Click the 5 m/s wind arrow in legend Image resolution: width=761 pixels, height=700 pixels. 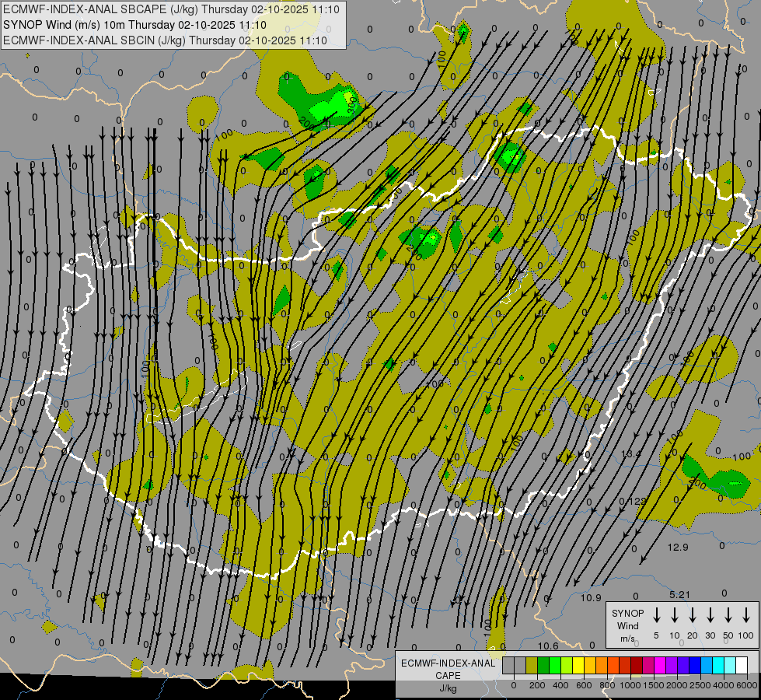click(x=657, y=616)
